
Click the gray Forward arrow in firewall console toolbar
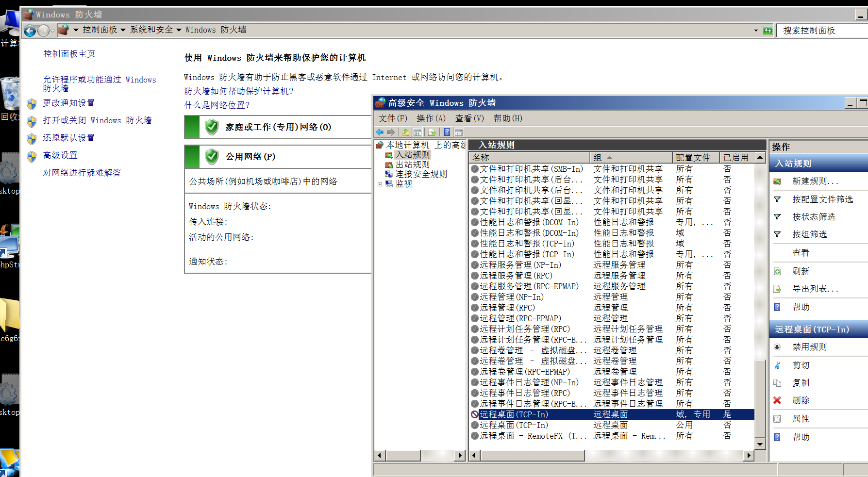coord(391,132)
